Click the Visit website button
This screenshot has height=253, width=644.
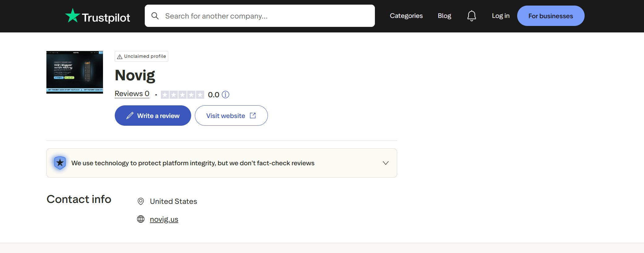tap(231, 116)
